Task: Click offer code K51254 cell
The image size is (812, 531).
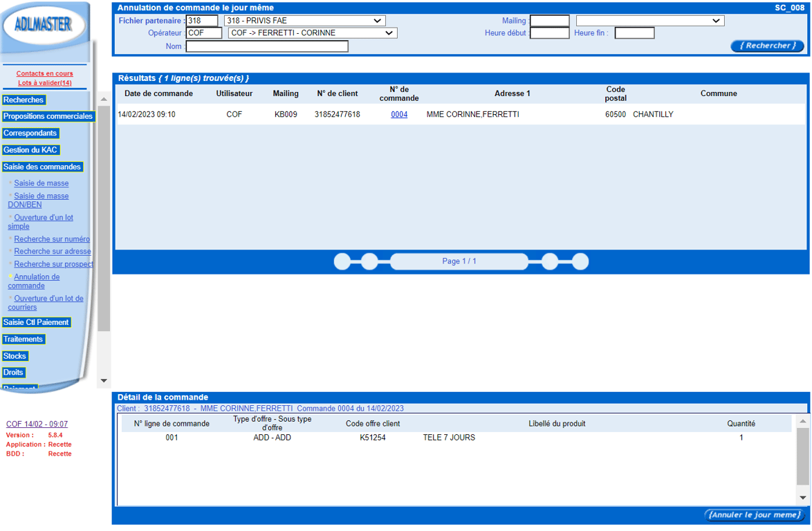Action: pos(373,438)
